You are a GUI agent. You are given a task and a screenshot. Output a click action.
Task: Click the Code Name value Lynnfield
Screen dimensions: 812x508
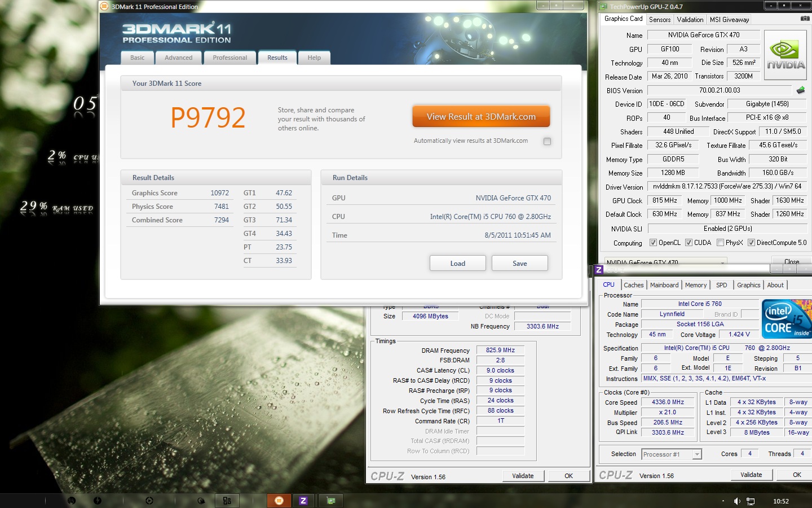(x=672, y=314)
